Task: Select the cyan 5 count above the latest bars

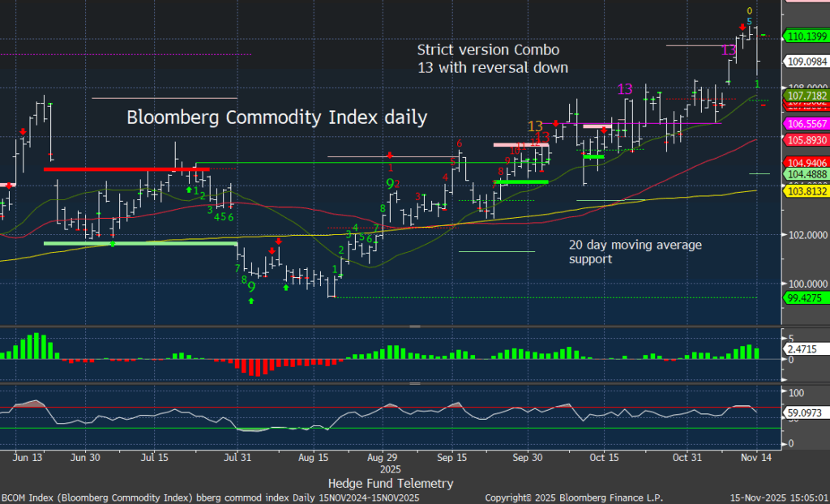Action: tap(750, 21)
